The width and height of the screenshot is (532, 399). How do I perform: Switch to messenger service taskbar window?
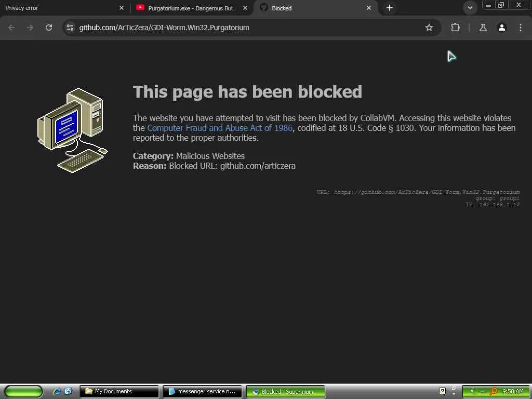pyautogui.click(x=202, y=391)
